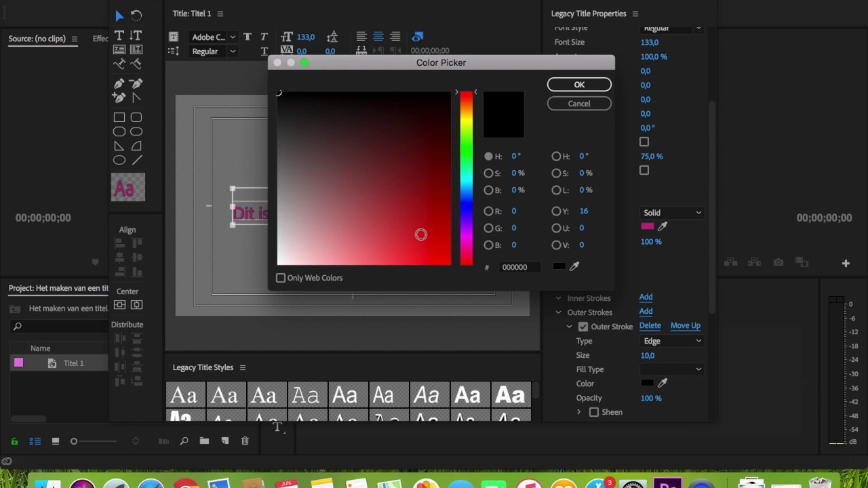Image resolution: width=868 pixels, height=488 pixels.
Task: Select the R (red) radio button
Action: (488, 211)
